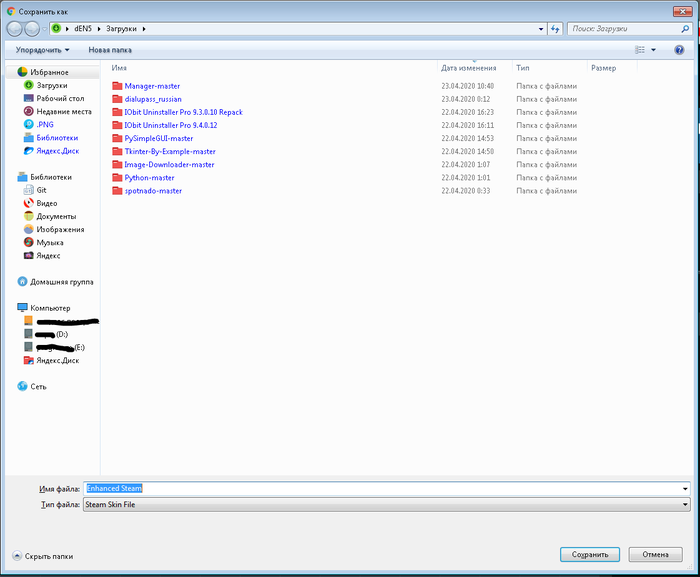Click the Manager-master folder icon
The width and height of the screenshot is (700, 577).
(117, 86)
